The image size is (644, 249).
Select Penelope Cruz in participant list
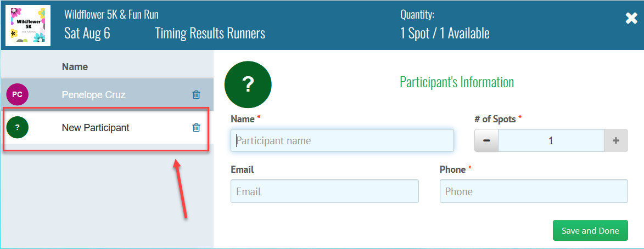click(x=94, y=95)
